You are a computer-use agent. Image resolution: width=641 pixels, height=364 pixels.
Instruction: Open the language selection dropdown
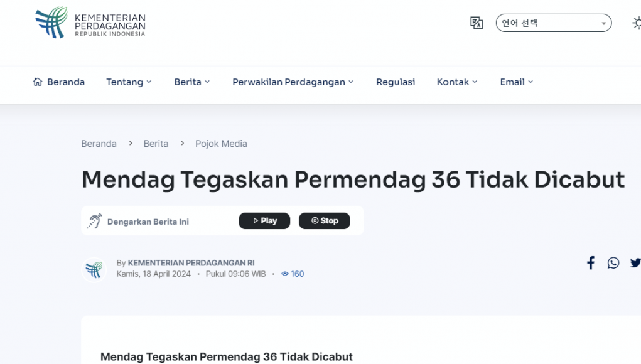[553, 23]
